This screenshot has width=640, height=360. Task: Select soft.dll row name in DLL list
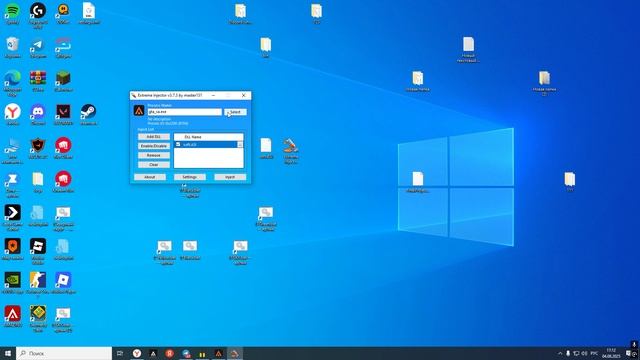190,144
